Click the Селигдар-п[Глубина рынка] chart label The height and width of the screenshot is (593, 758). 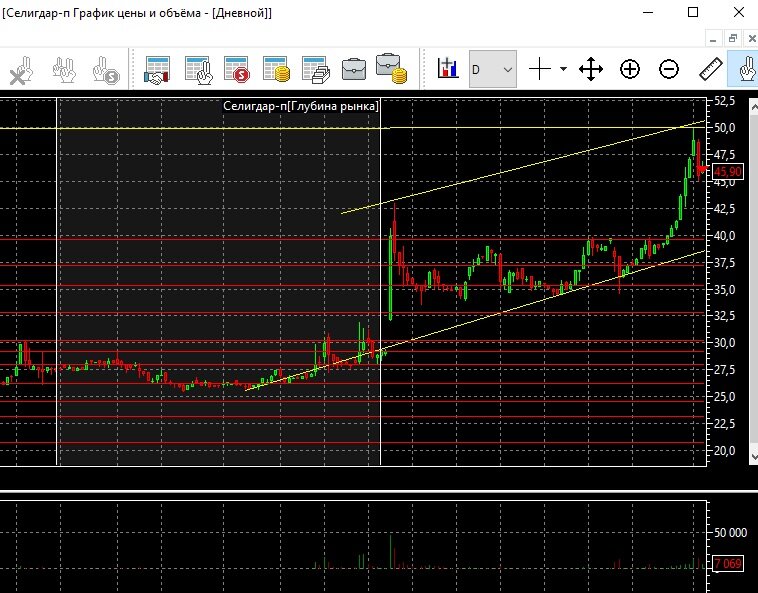[301, 106]
